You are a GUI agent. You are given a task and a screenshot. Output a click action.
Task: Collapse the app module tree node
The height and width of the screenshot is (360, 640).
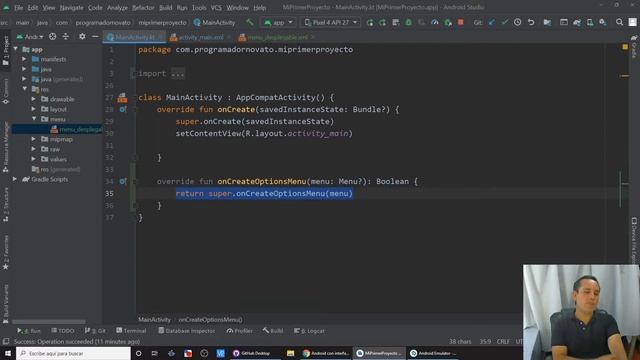[x=16, y=49]
